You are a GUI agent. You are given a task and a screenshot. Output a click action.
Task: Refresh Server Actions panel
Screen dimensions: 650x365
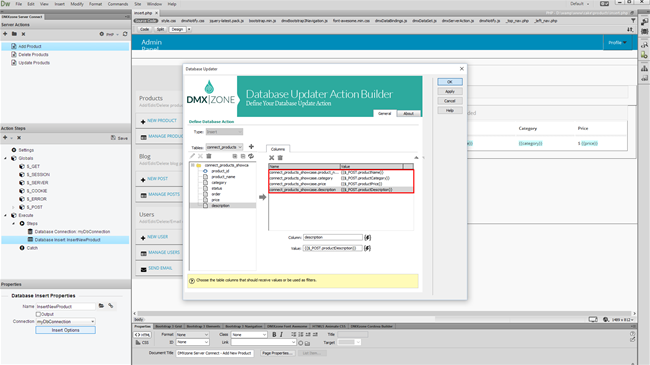coord(125,34)
